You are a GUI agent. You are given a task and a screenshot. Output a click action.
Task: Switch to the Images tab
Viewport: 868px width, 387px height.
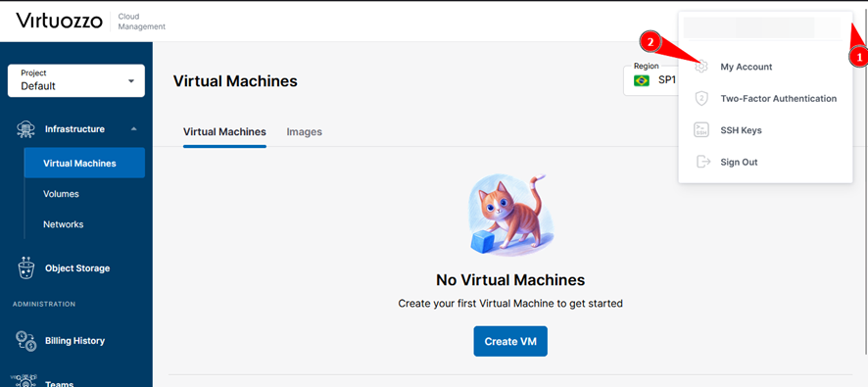(x=305, y=131)
